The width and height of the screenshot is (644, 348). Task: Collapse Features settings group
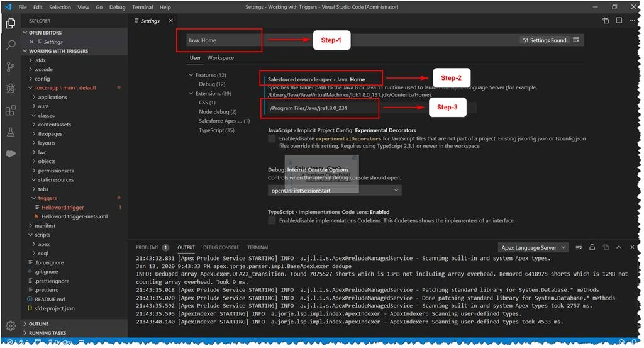tap(191, 75)
